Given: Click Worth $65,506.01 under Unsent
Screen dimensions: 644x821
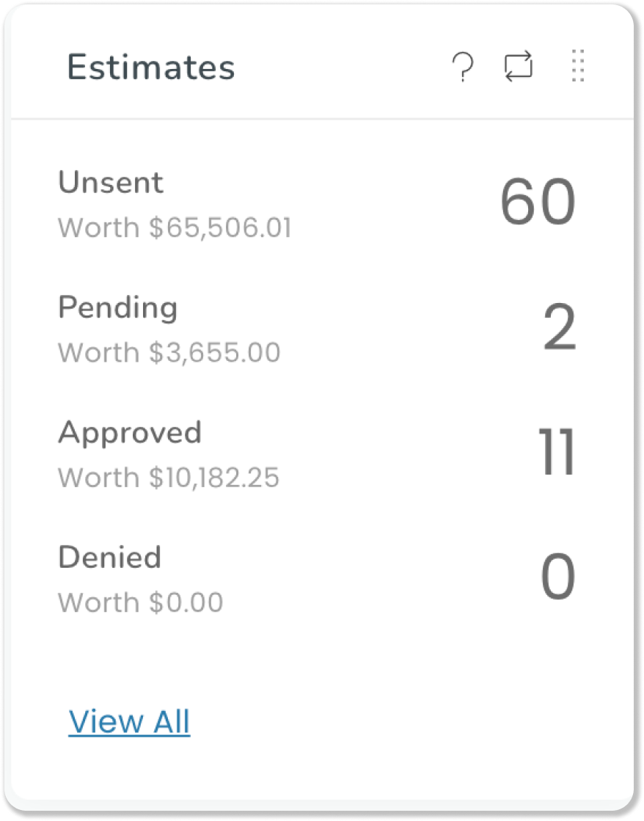Looking at the screenshot, I should [x=175, y=227].
